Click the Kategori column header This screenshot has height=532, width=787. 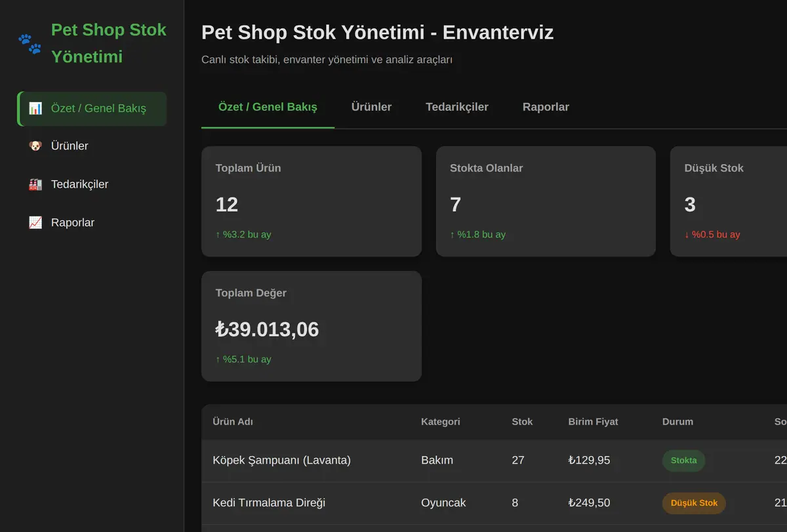point(441,422)
